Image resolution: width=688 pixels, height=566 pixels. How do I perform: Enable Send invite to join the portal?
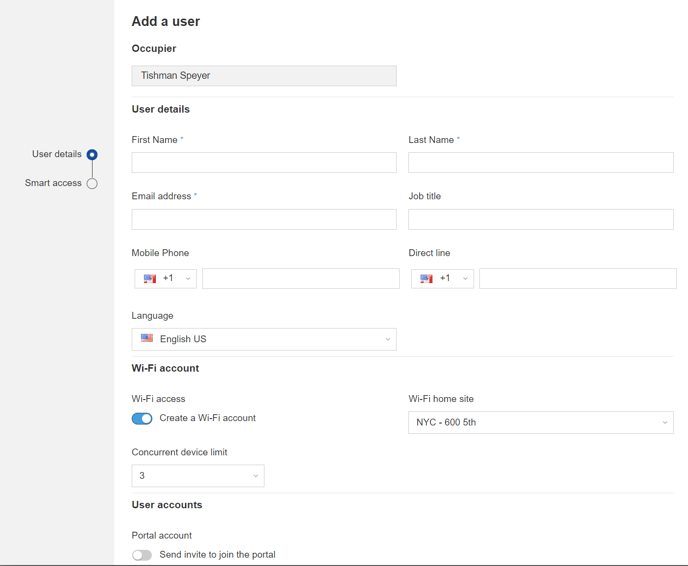click(142, 555)
